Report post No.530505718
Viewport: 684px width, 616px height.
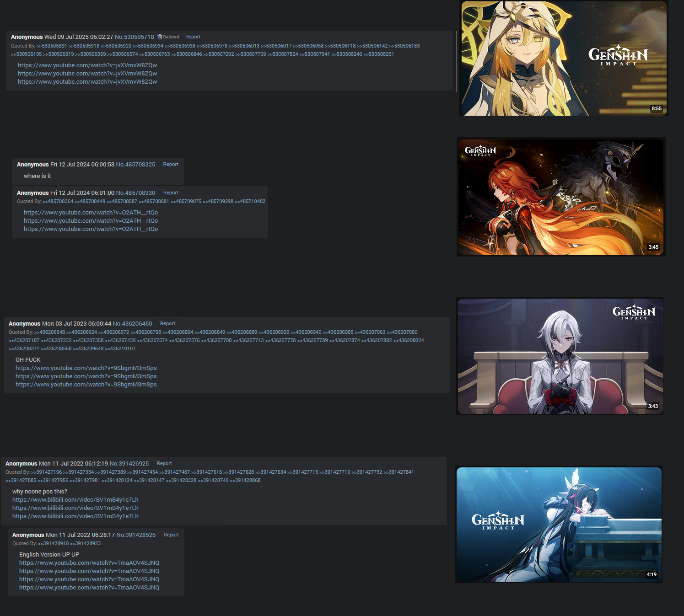pyautogui.click(x=193, y=37)
